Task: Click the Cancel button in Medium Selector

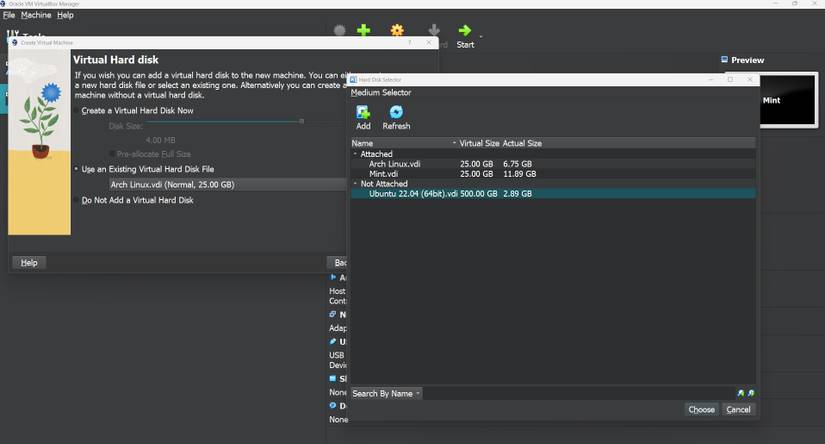Action: click(x=738, y=409)
